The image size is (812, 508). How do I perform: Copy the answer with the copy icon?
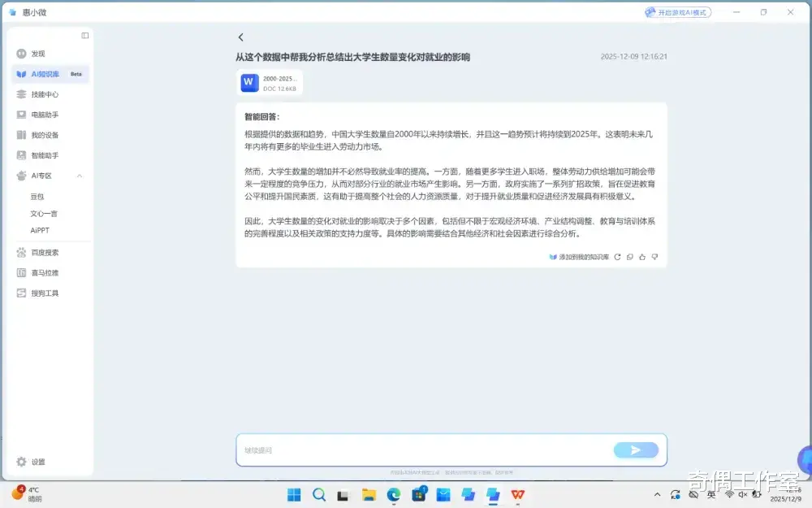coord(630,257)
